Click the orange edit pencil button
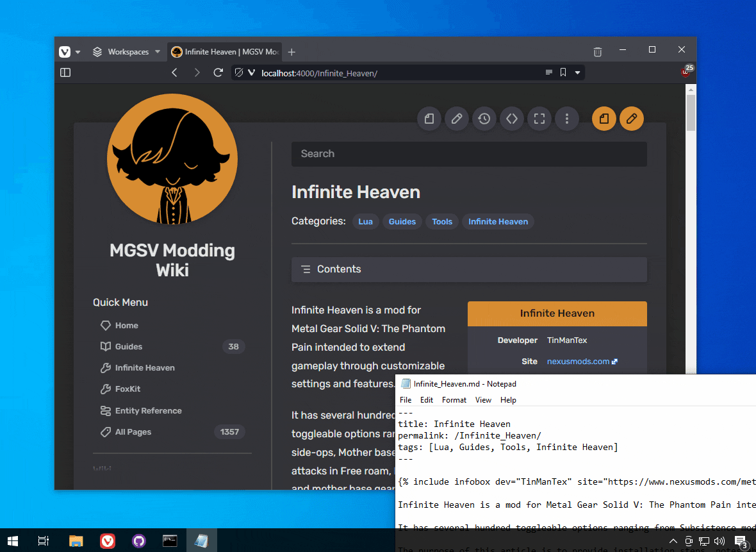This screenshot has height=552, width=756. tap(632, 119)
